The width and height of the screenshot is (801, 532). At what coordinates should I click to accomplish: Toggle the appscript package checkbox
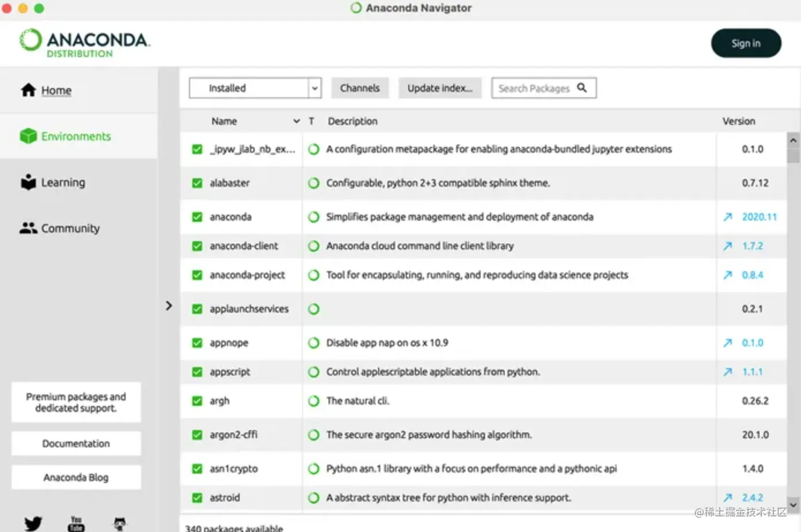pyautogui.click(x=197, y=372)
